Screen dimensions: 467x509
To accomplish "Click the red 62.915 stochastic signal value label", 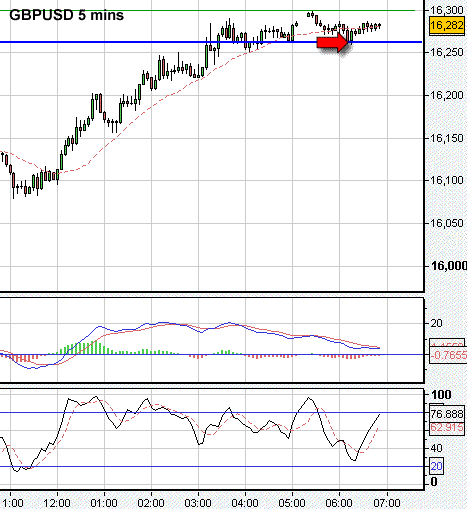I will [x=447, y=427].
